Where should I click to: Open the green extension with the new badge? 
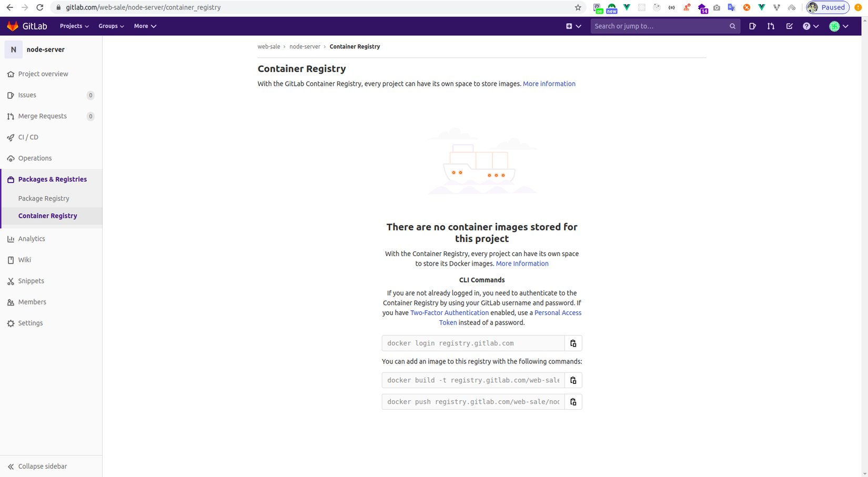pos(612,8)
